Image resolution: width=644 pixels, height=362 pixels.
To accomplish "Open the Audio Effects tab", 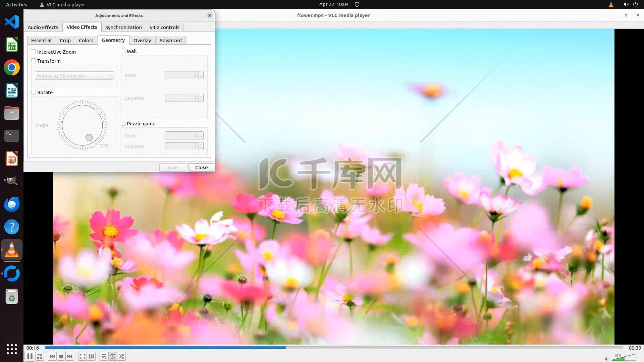I will (x=43, y=27).
